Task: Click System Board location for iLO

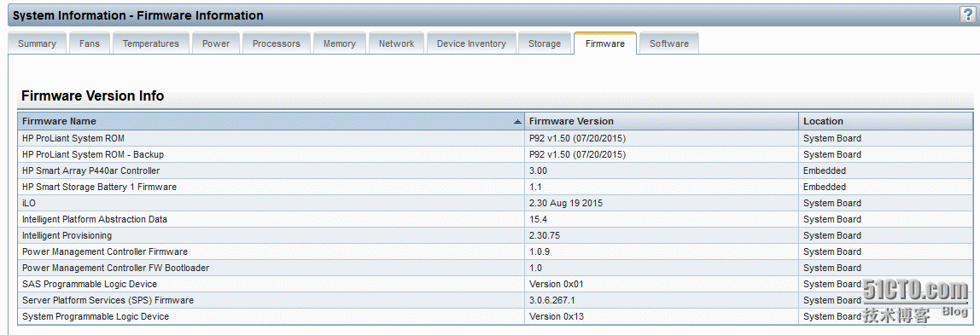Action: (x=831, y=203)
